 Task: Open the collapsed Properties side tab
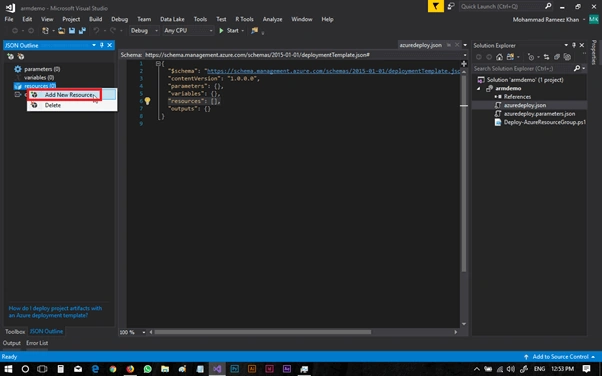pos(594,52)
